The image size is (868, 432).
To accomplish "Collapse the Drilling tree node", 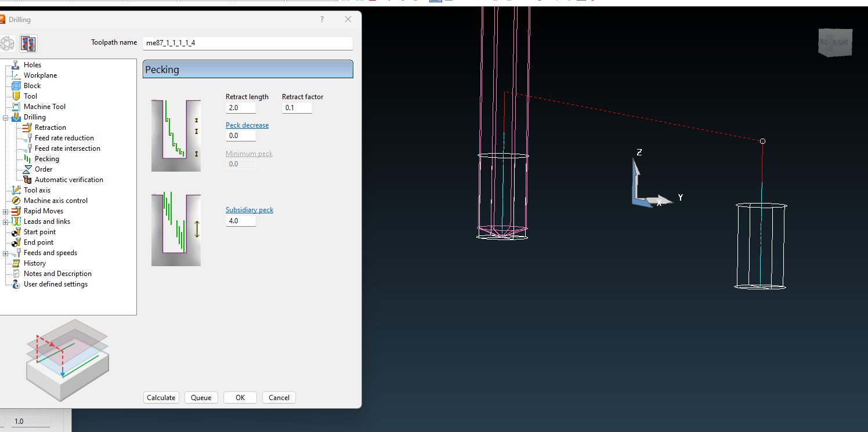I will coord(6,118).
